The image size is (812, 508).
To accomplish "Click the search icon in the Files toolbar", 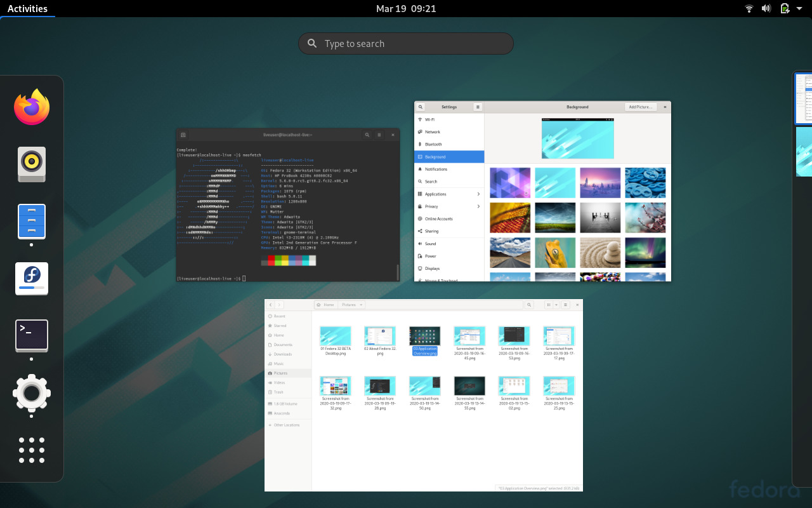I will [529, 305].
